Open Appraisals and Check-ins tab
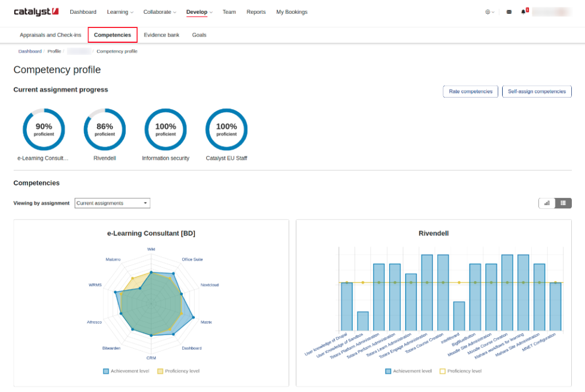The height and width of the screenshot is (392, 585). (x=50, y=35)
